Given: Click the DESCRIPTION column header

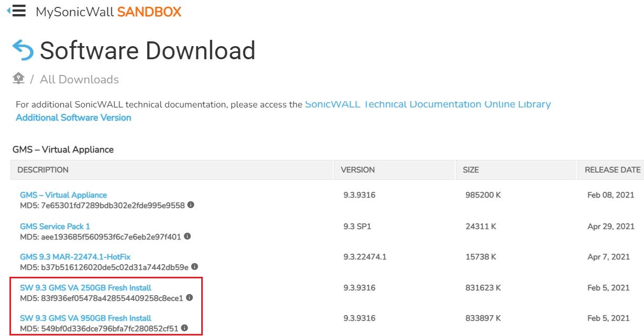Looking at the screenshot, I should [x=43, y=170].
